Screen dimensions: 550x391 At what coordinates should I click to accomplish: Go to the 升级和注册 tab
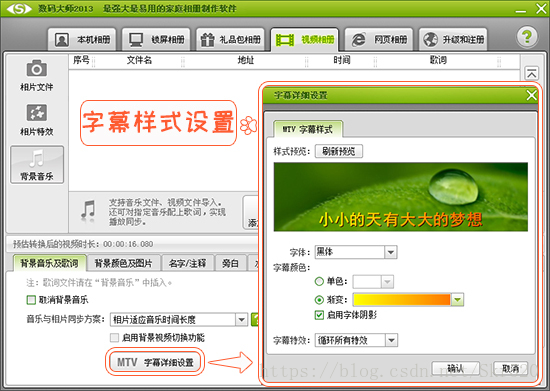pyautogui.click(x=453, y=40)
